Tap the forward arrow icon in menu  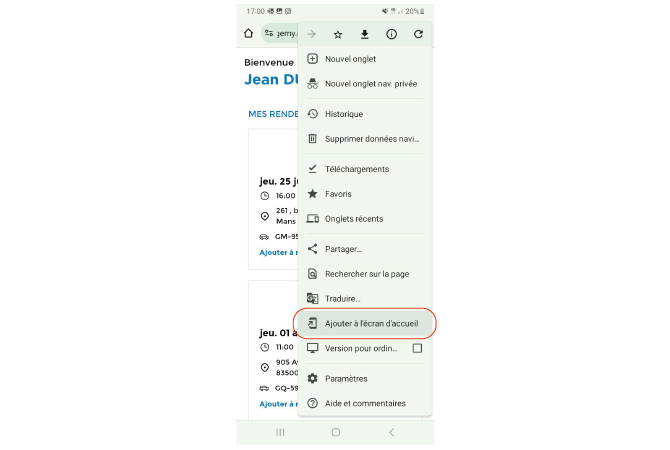(312, 34)
